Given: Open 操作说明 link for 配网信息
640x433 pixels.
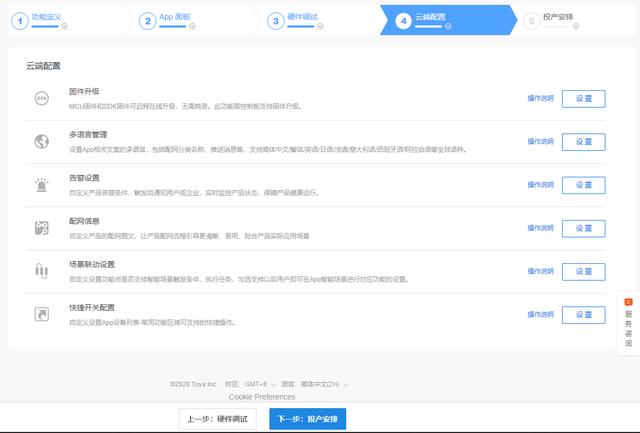Looking at the screenshot, I should point(540,228).
